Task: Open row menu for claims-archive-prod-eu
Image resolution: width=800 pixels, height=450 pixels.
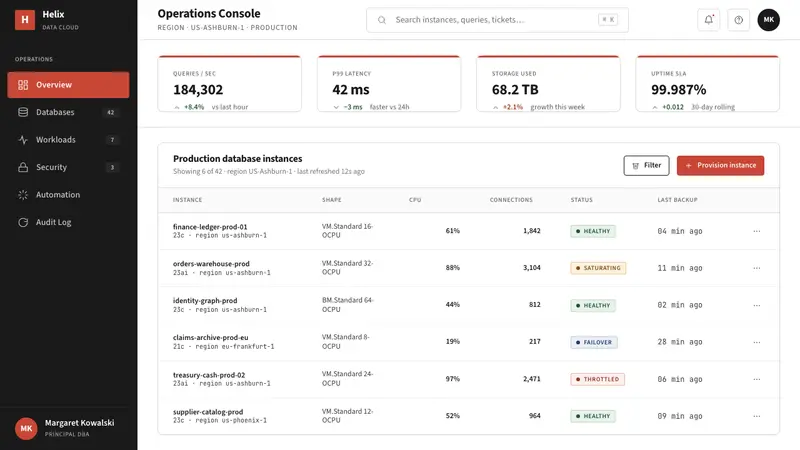Action: pyautogui.click(x=757, y=342)
